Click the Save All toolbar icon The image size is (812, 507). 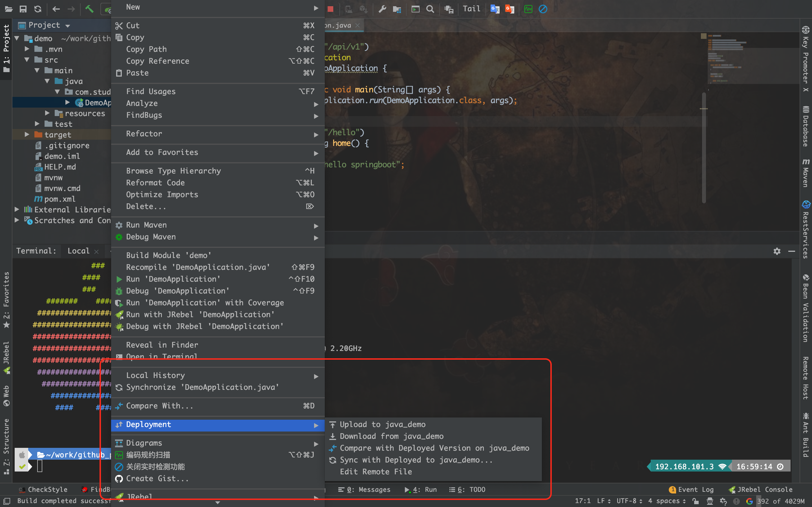coord(23,9)
